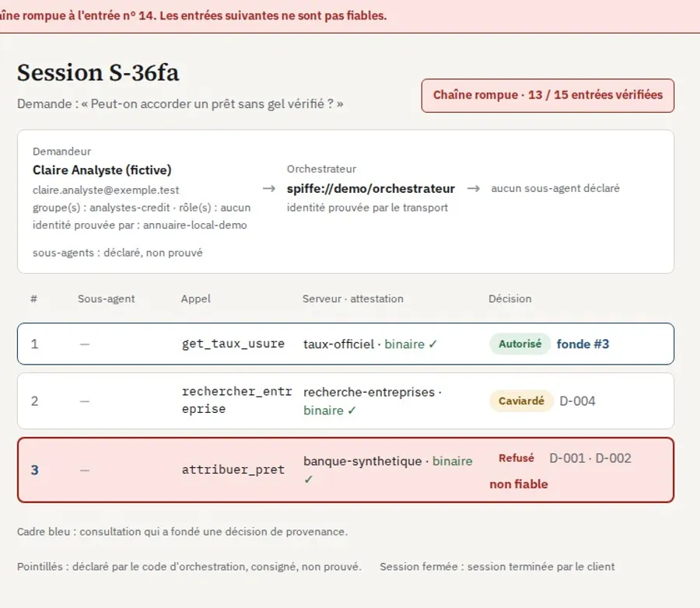Click the 'Session S-36fa' heading
700x608 pixels.
click(98, 72)
